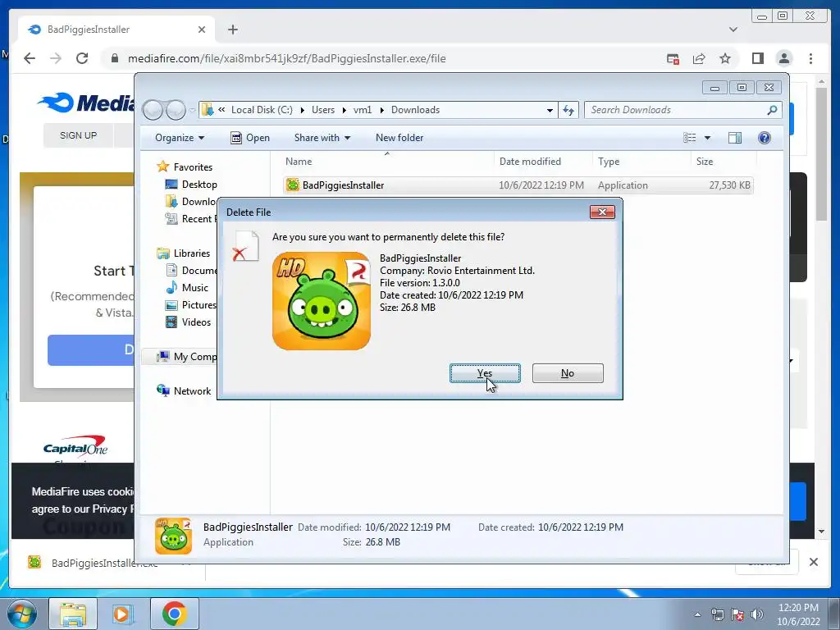Click New folder in Explorer toolbar
The width and height of the screenshot is (840, 630).
point(399,138)
